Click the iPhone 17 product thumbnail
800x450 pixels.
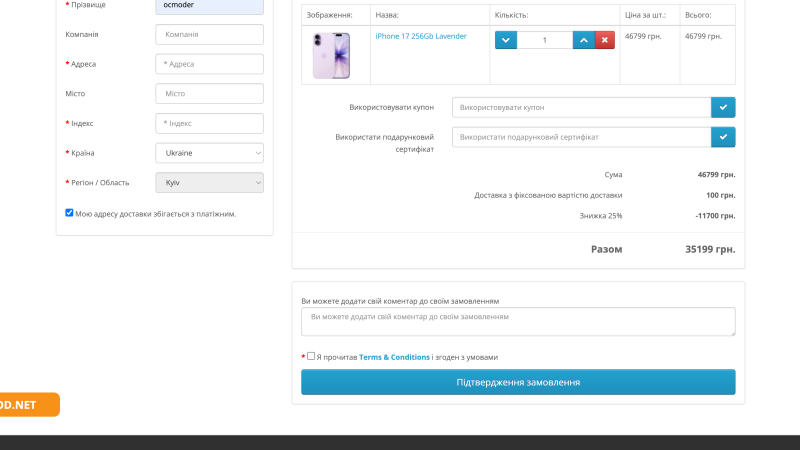pyautogui.click(x=332, y=55)
